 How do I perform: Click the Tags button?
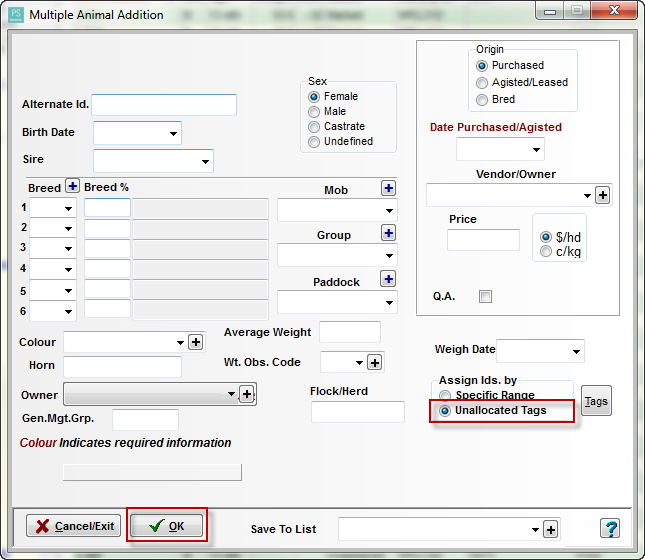[596, 401]
